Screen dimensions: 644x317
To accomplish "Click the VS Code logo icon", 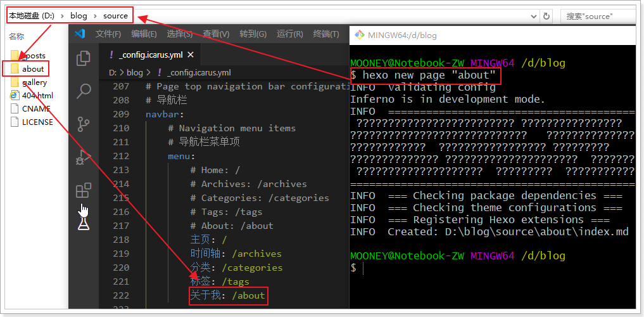I will tap(80, 34).
